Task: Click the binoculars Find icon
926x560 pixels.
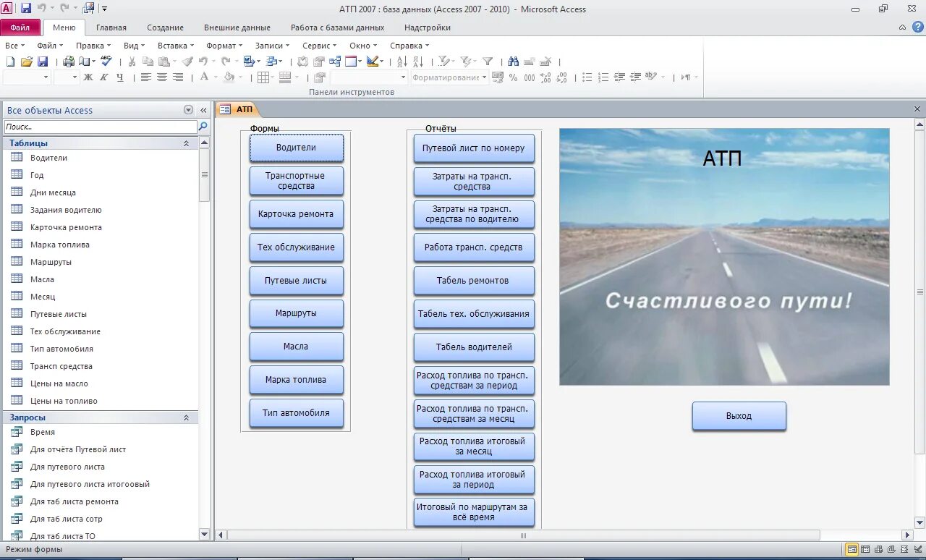Action: [513, 61]
